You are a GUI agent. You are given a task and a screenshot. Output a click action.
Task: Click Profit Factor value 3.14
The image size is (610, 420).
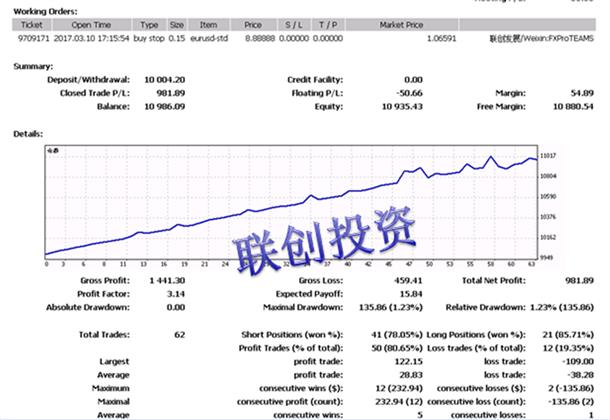pyautogui.click(x=176, y=294)
